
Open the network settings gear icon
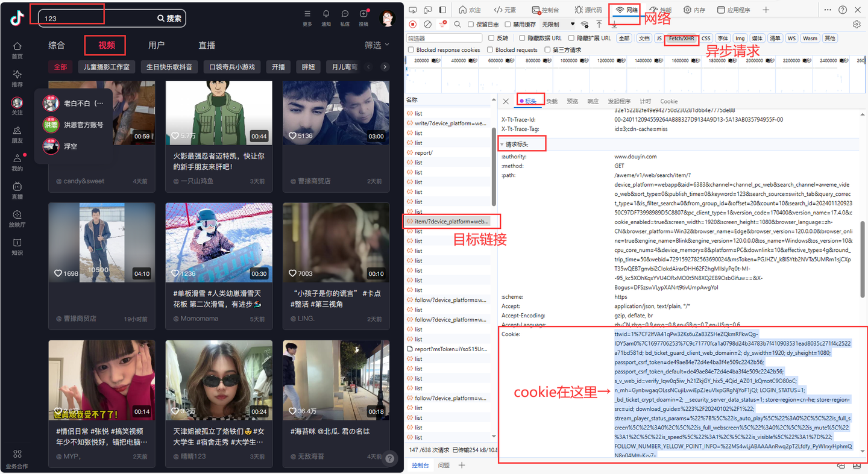coord(857,25)
